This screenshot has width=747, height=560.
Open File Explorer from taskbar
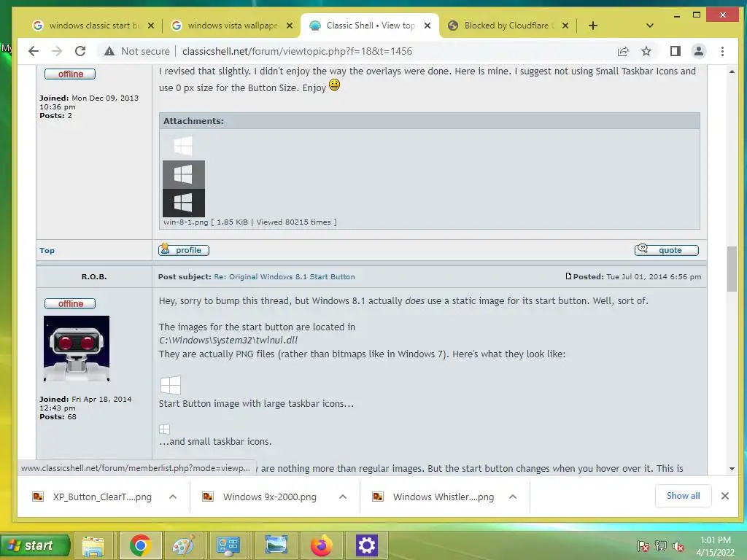coord(93,545)
